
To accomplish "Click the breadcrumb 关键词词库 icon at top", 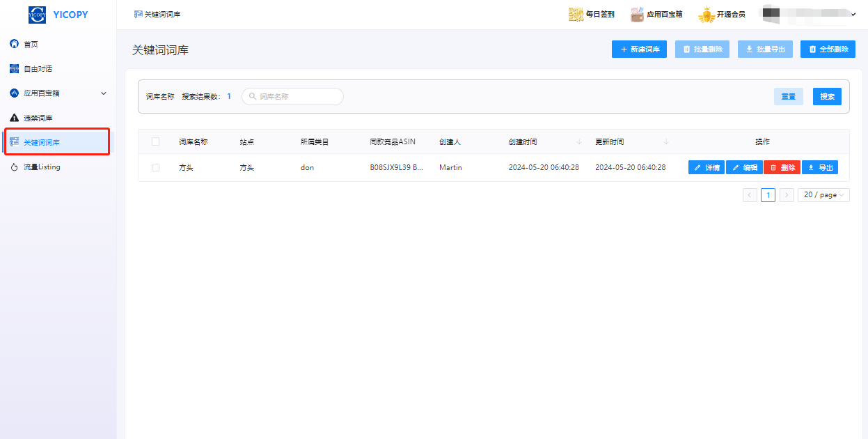I will (x=138, y=14).
